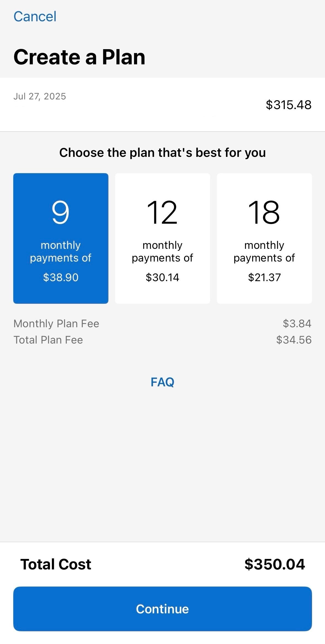Image resolution: width=325 pixels, height=644 pixels.
Task: Click the $30.14 payment amount
Action: click(162, 277)
